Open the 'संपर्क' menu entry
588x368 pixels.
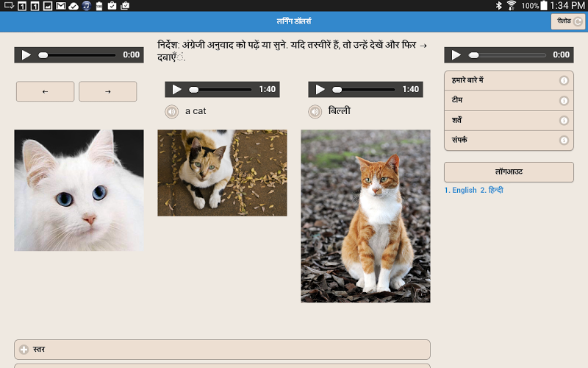point(509,140)
